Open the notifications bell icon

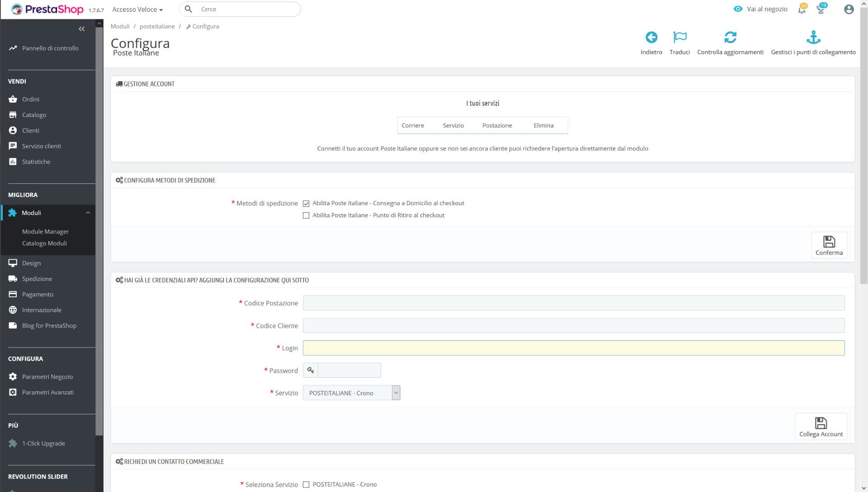pos(802,9)
